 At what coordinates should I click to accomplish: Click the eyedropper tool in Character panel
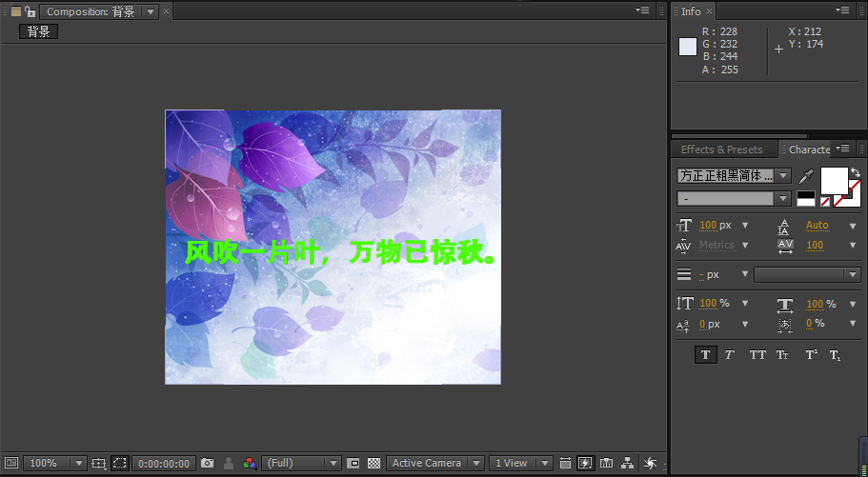(806, 176)
